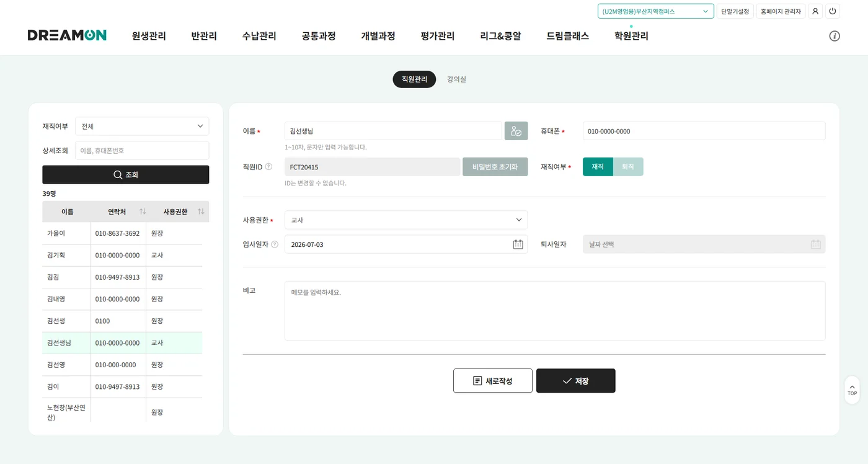
Task: Click the 직원ID field FCT20415
Action: 372,167
